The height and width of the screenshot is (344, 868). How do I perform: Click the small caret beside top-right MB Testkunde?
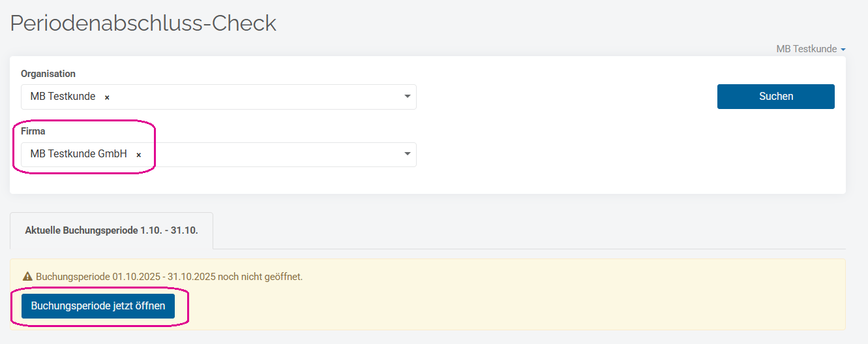tap(843, 50)
